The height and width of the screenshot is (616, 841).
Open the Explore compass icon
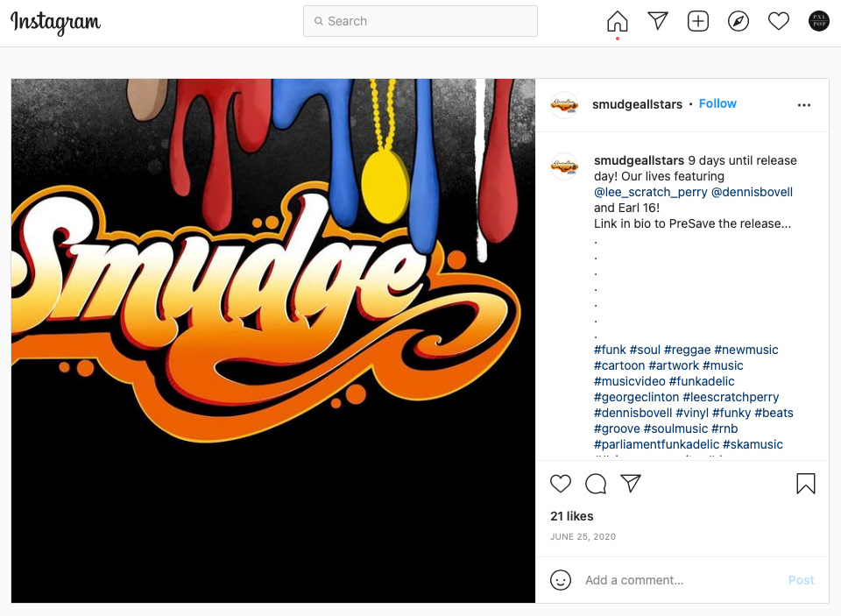[738, 21]
